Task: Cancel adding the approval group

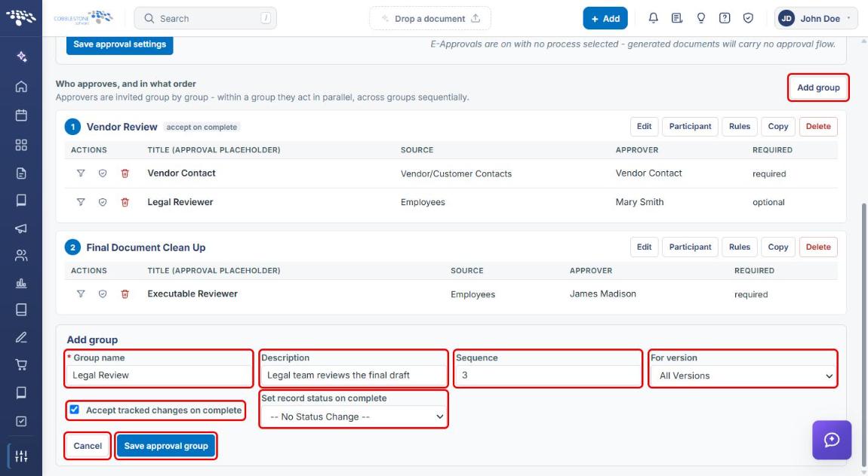Action: [88, 446]
